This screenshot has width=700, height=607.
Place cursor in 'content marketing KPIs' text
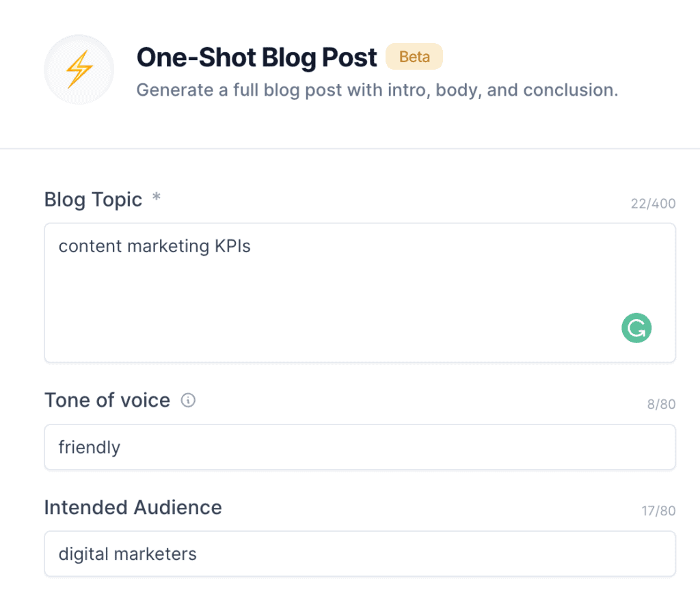154,246
